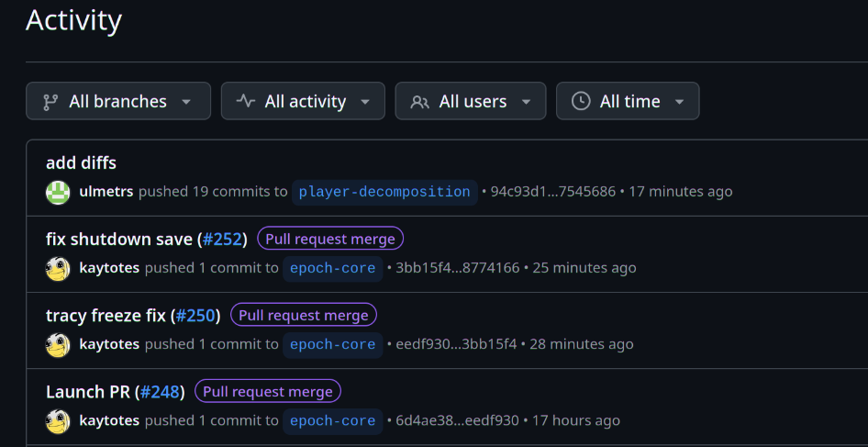Click the add diffs commit title
868x447 pixels.
[82, 162]
